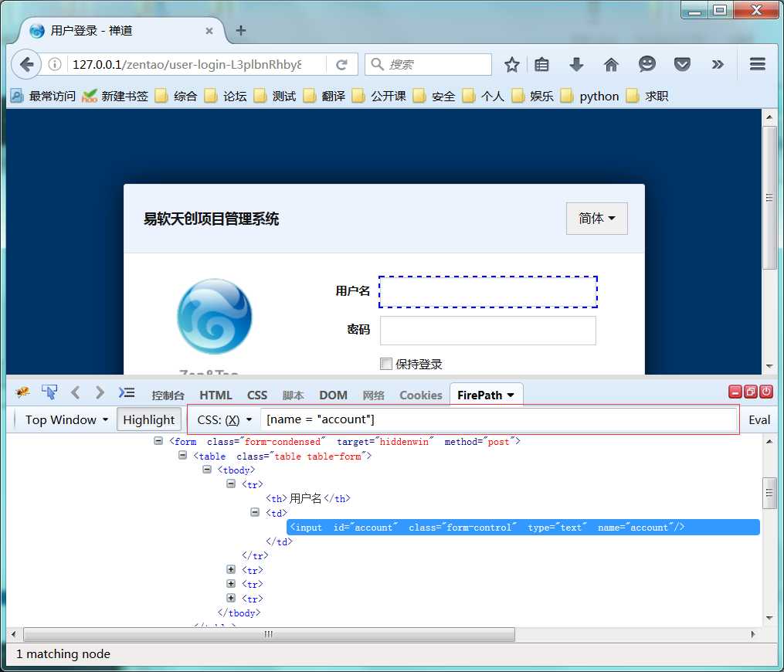Open site information icon in address bar
Image resolution: width=784 pixels, height=672 pixels.
tap(55, 65)
